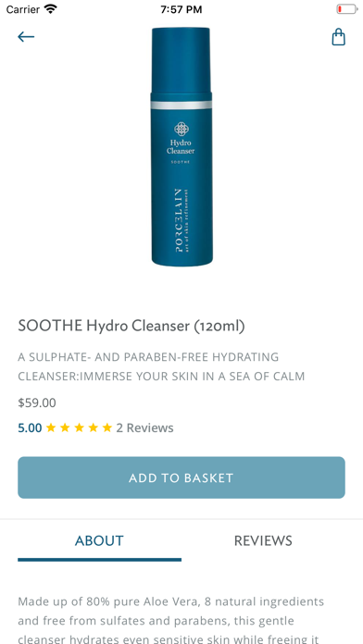Click the Aloe Vera description paragraph

point(171,620)
